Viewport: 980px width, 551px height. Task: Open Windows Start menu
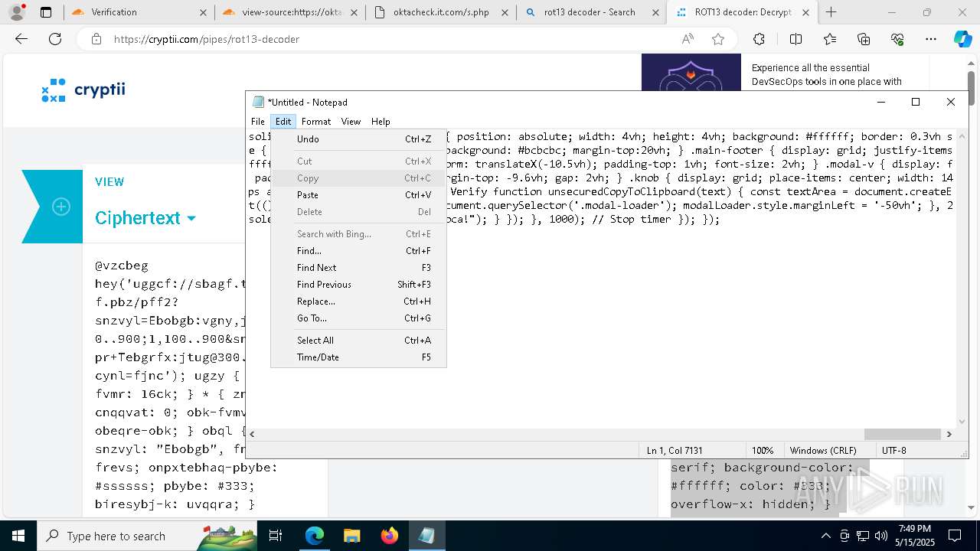(18, 536)
